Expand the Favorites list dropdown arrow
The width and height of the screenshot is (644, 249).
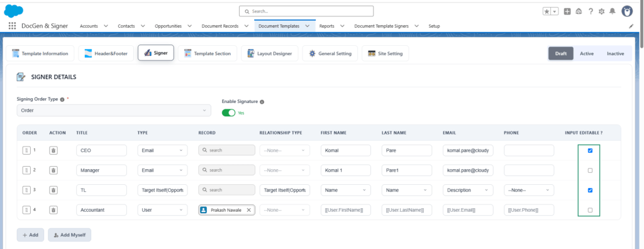(555, 11)
